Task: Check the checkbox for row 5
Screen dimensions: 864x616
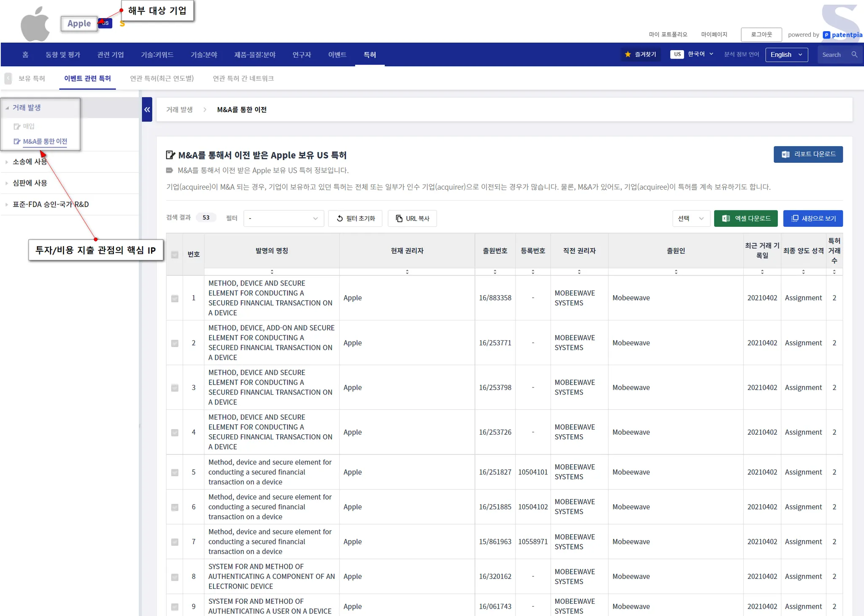Action: (x=175, y=473)
